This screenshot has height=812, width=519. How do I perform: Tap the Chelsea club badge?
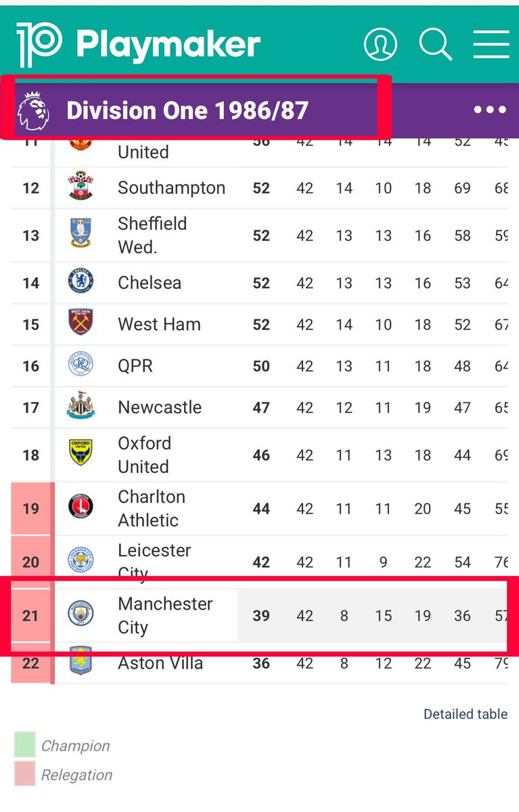pyautogui.click(x=81, y=282)
